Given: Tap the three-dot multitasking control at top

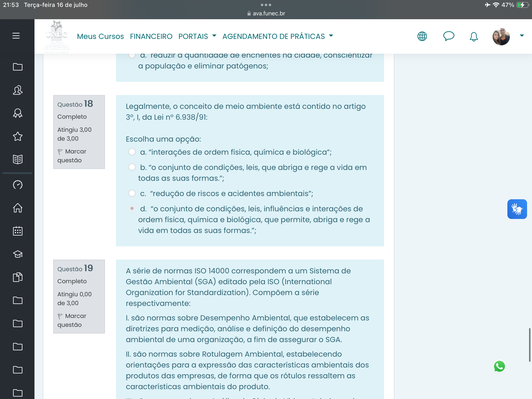Looking at the screenshot, I should click(266, 5).
